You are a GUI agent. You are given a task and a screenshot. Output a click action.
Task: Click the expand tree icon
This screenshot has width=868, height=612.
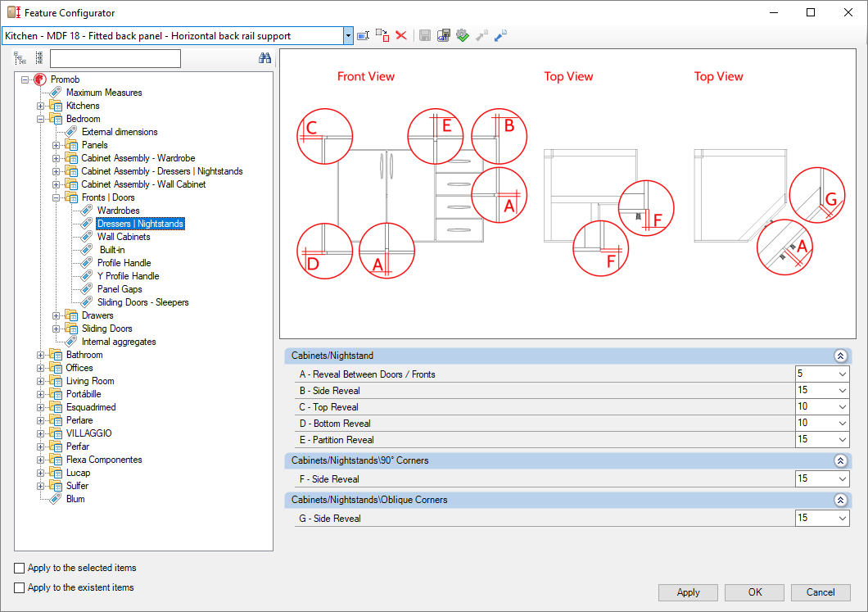(x=20, y=58)
